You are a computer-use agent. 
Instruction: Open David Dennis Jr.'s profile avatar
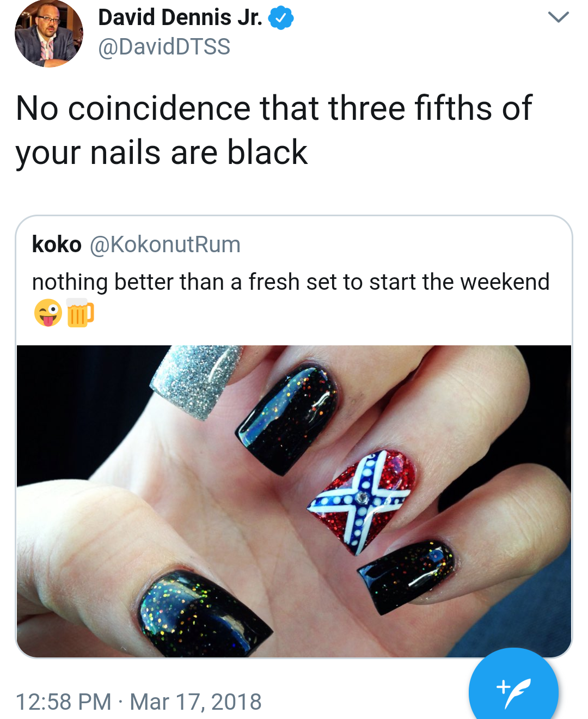tap(49, 33)
